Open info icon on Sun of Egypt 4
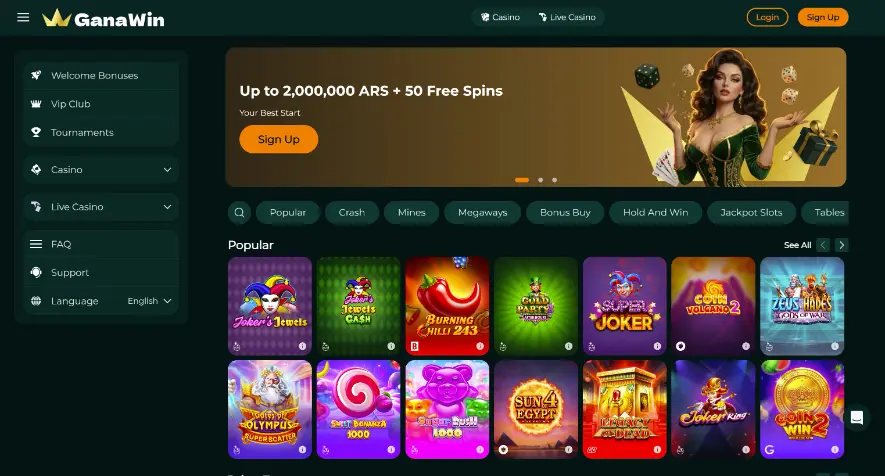Image resolution: width=885 pixels, height=476 pixels. [569, 450]
